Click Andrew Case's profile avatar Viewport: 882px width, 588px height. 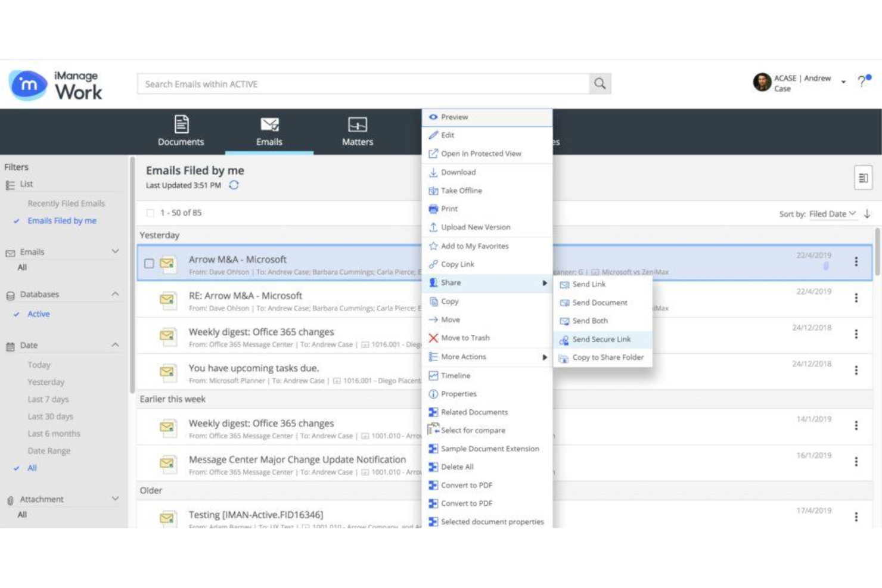click(x=761, y=82)
